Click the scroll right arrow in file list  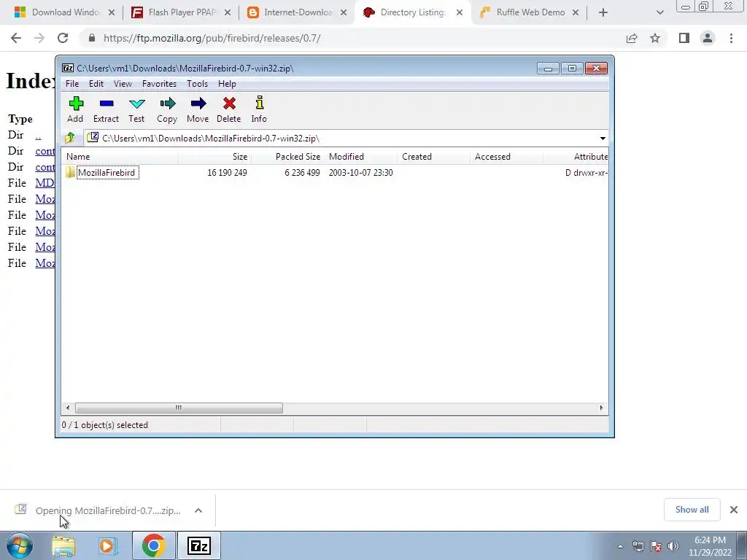point(601,408)
